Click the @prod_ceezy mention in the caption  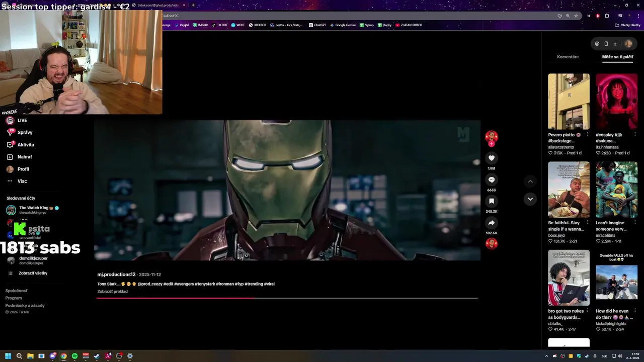click(x=150, y=284)
